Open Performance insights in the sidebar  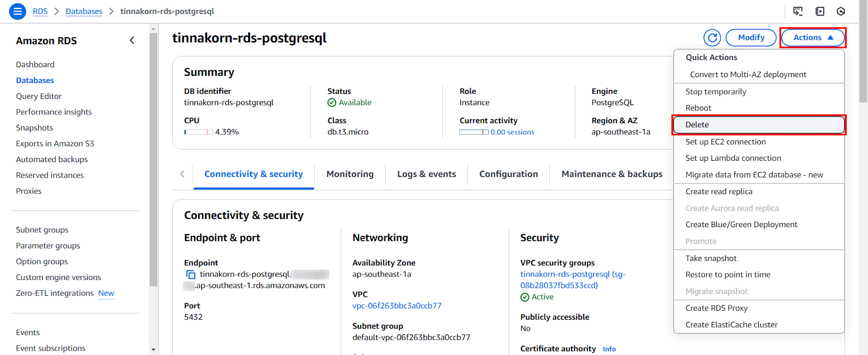point(54,112)
